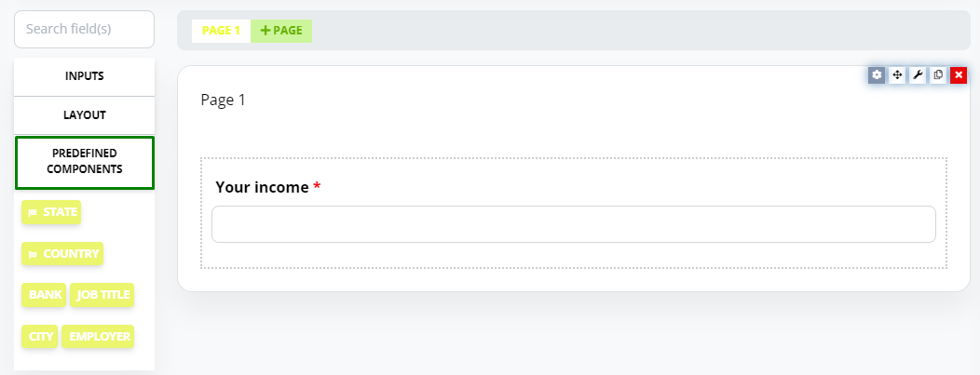Click the Search field(s) box

pos(85,30)
